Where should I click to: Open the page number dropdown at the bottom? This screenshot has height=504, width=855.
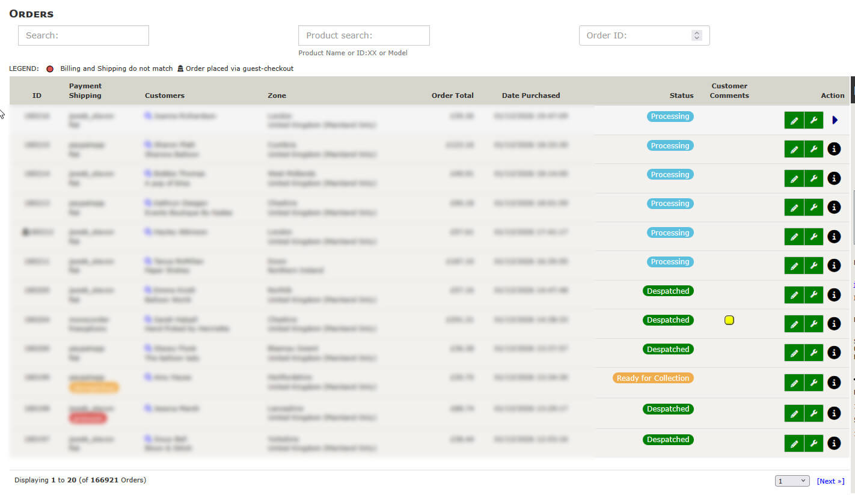[792, 481]
